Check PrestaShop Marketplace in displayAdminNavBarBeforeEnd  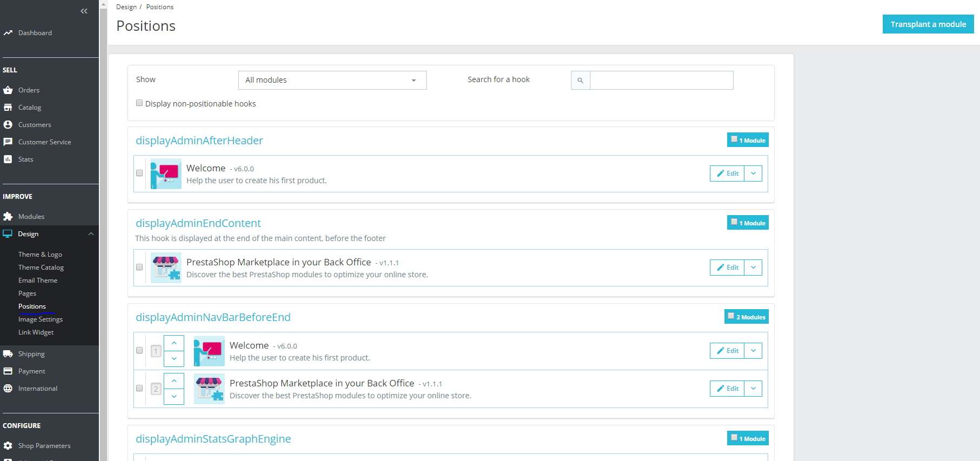139,388
